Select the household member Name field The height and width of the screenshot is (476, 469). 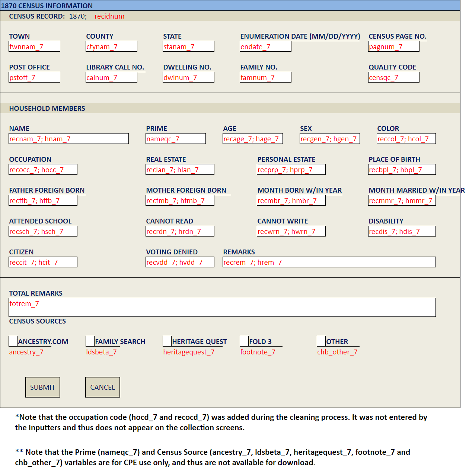point(69,139)
